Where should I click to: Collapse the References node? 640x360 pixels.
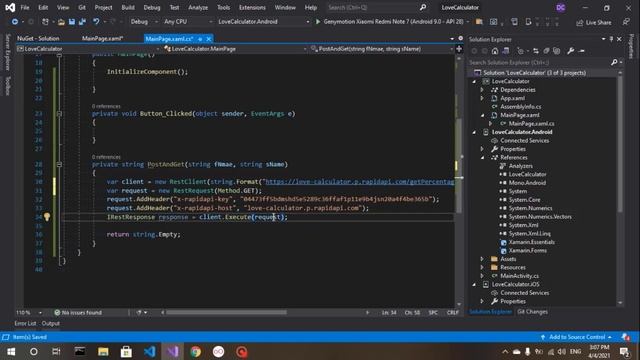coord(482,158)
